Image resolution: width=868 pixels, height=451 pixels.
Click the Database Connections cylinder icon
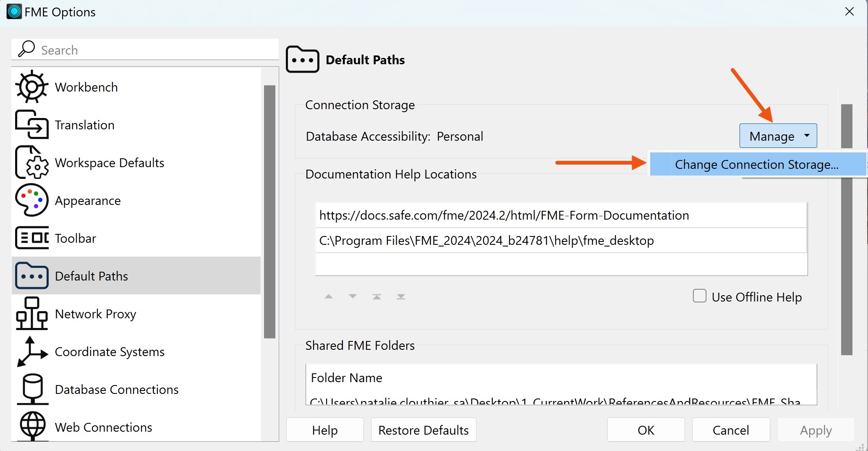[32, 389]
